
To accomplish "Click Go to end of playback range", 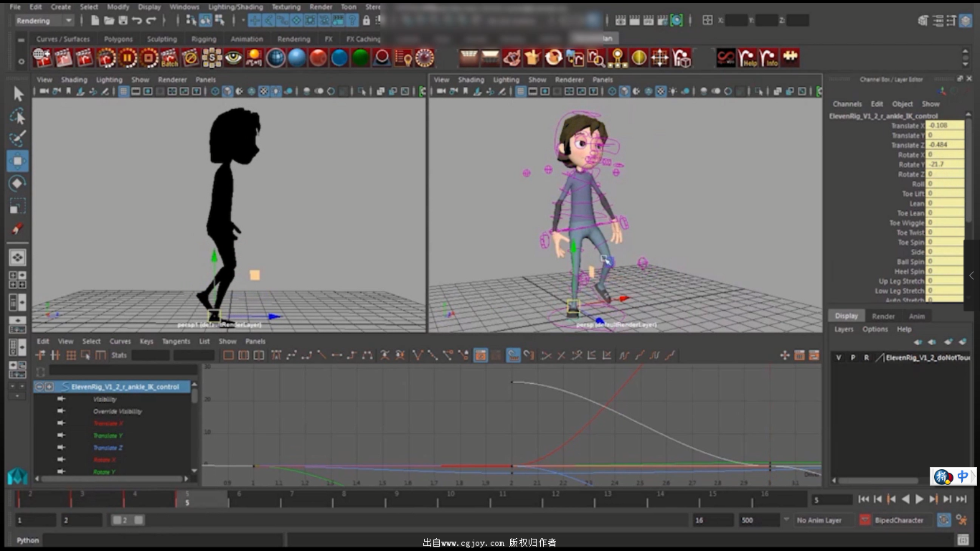I will [961, 499].
